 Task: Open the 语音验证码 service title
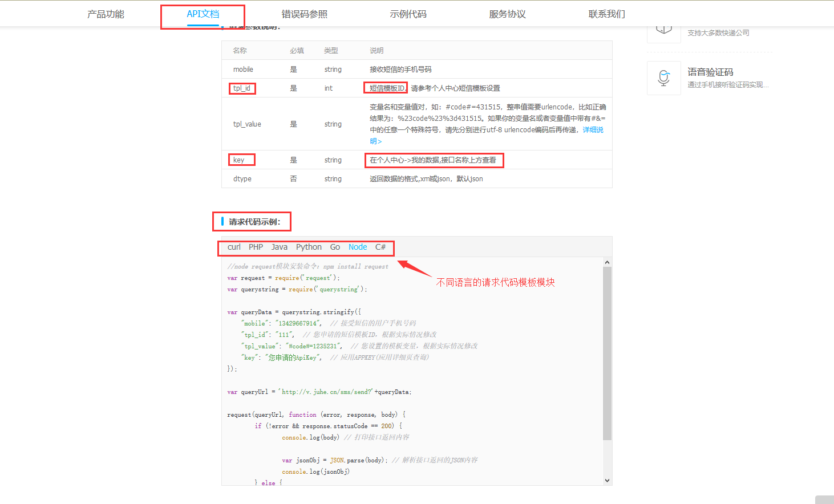(710, 72)
